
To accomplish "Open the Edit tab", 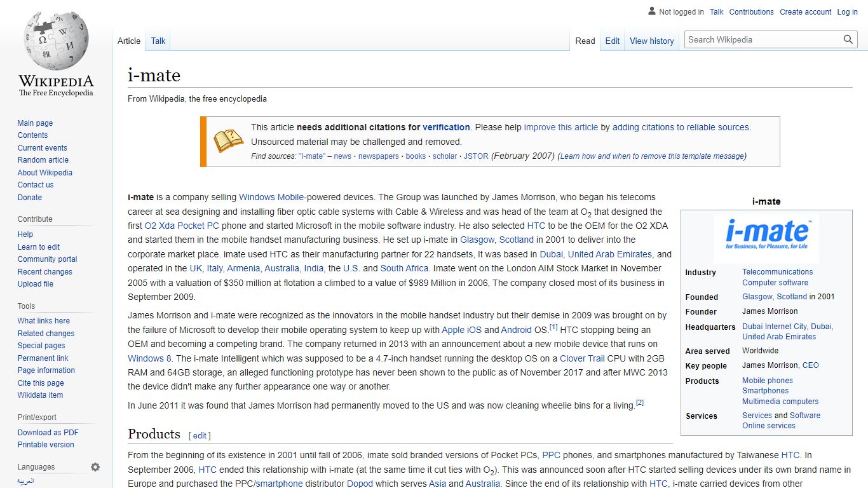I will [613, 41].
